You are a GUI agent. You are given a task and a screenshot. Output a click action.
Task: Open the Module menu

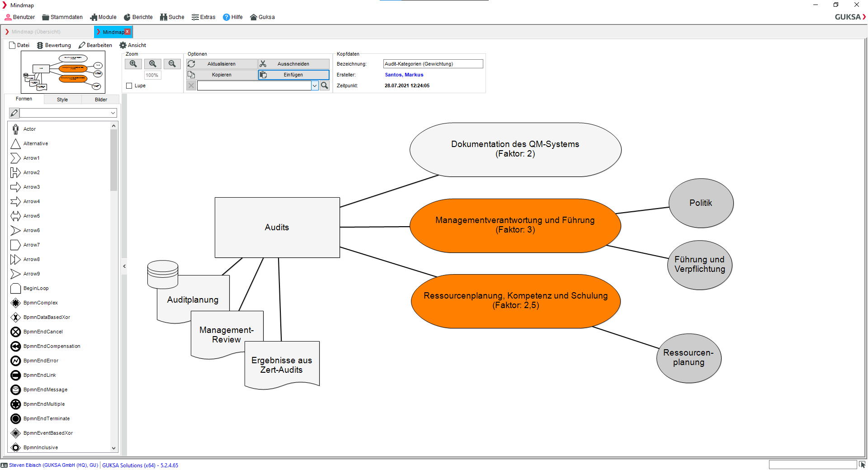tap(104, 17)
